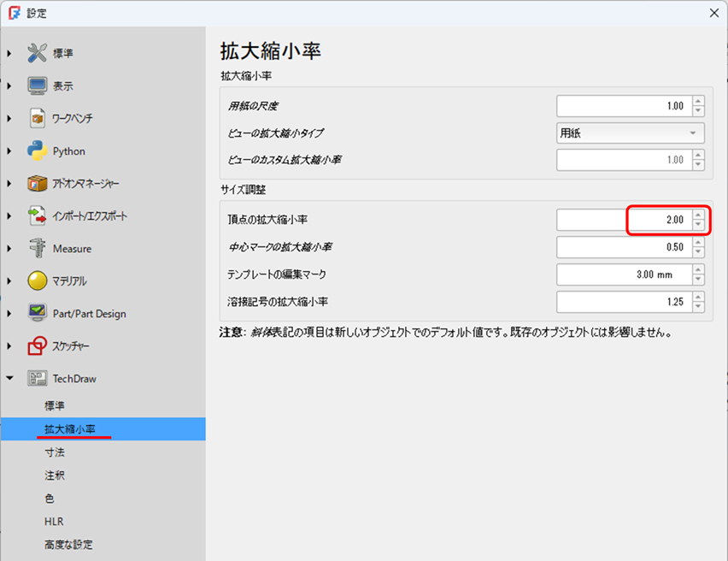
Task: Open the 注釈 sub-page
Action: point(55,475)
